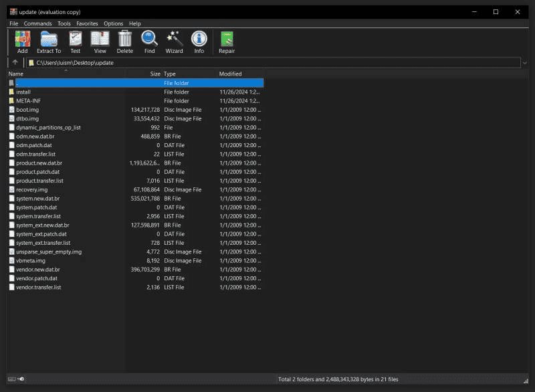This screenshot has width=535, height=392.
Task: Sort files by Modified column header
Action: (x=230, y=74)
